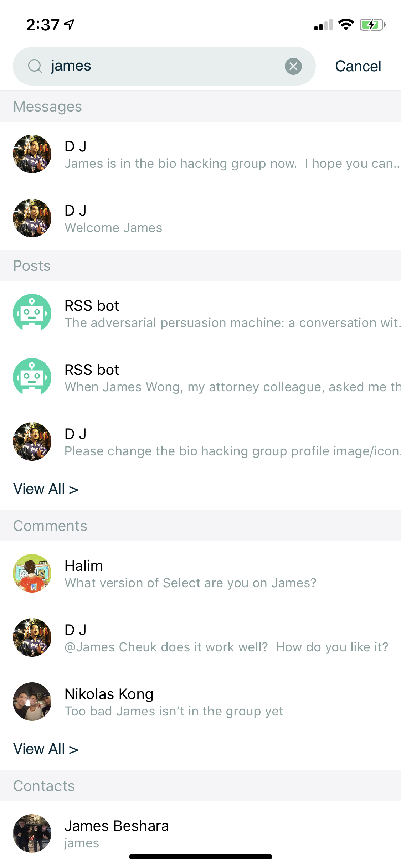Expand all Comments results with View All
401x868 pixels.
tap(46, 749)
